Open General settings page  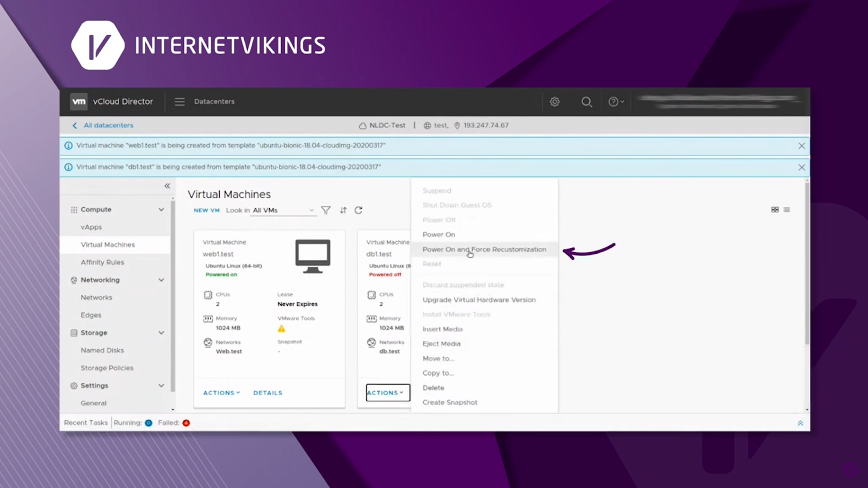tap(94, 403)
